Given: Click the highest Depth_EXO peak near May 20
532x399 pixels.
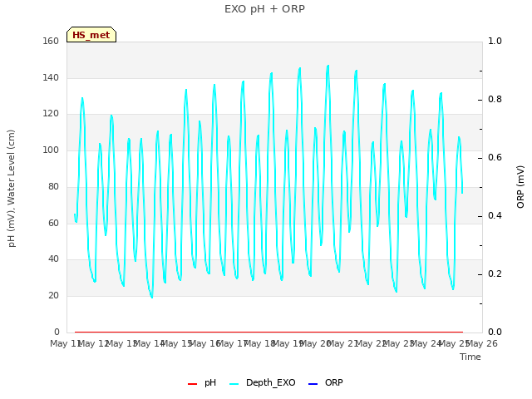Looking at the screenshot, I should click(x=328, y=66).
